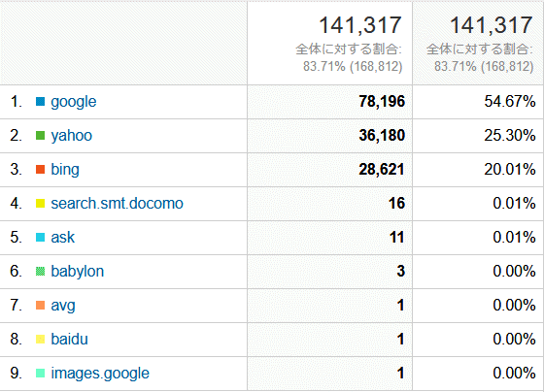This screenshot has width=544, height=392.
Task: Open the avg source link
Action: (x=63, y=306)
